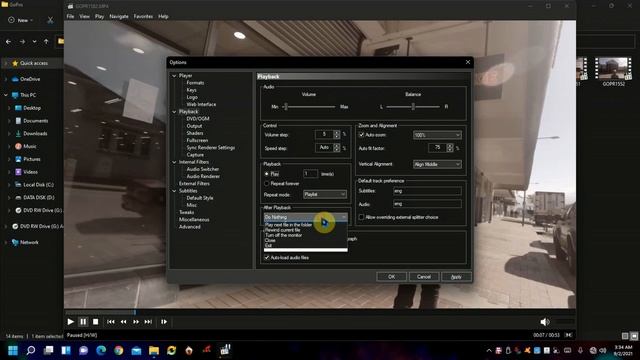Open the File menu
The height and width of the screenshot is (360, 640).
[x=71, y=16]
